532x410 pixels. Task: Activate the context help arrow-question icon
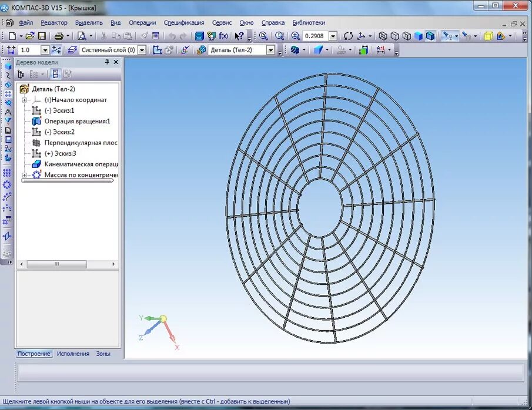[x=239, y=36]
